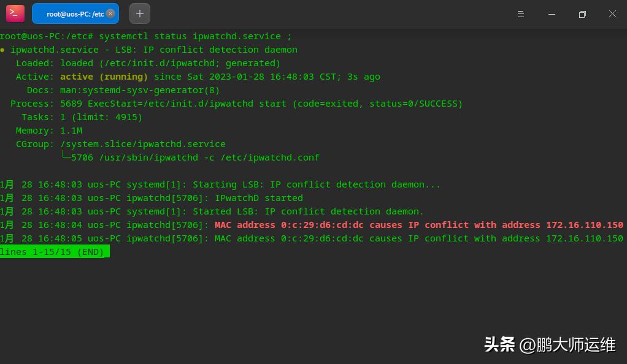
Task: Click the 'IPwatchD started' log entry
Action: point(258,198)
